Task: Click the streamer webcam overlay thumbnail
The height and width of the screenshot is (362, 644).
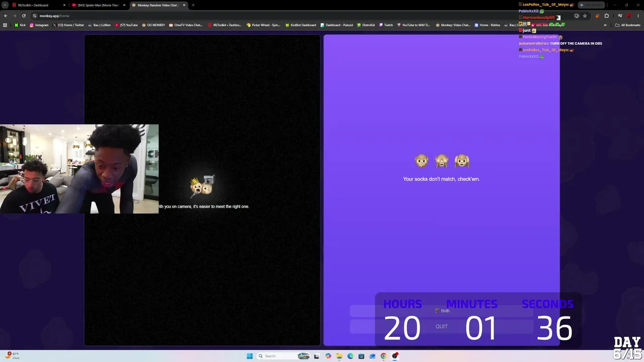Action: coord(79,169)
